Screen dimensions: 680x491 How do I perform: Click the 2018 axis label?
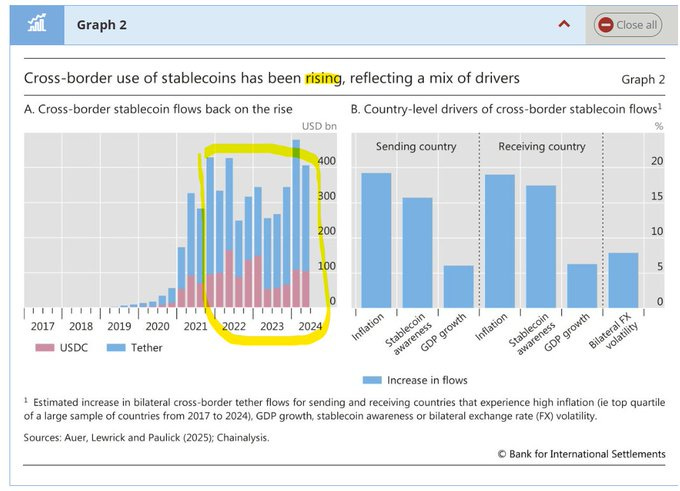click(x=81, y=326)
